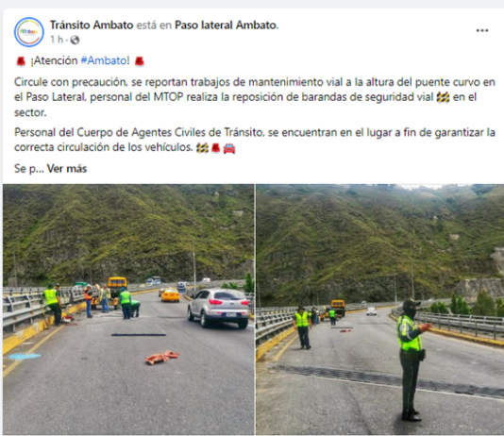Click the construction barrier emoji after vehículos

(x=202, y=148)
